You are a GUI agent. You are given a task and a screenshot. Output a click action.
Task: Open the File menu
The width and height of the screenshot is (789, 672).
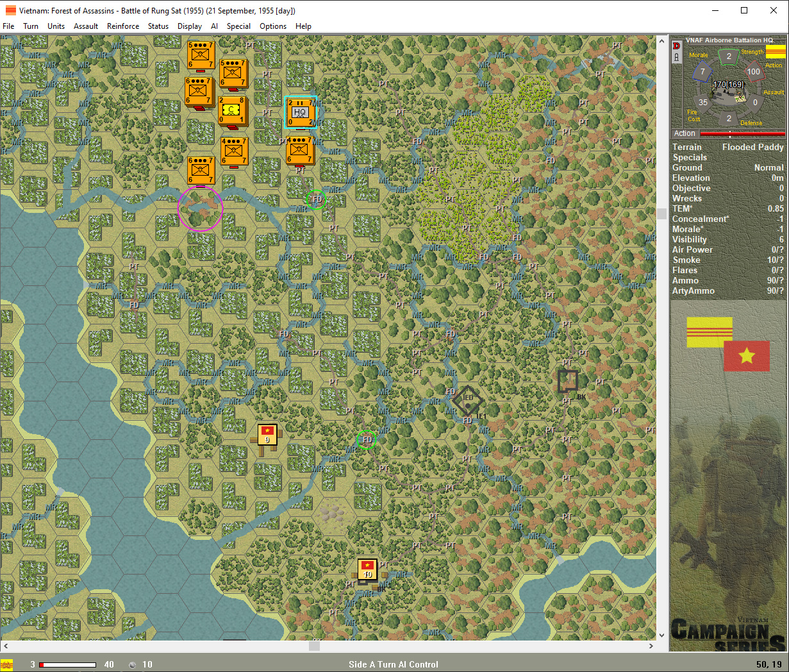(x=8, y=26)
